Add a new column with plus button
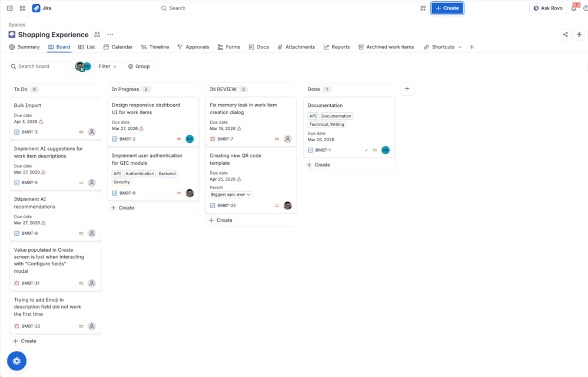Image resolution: width=588 pixels, height=377 pixels. point(407,89)
